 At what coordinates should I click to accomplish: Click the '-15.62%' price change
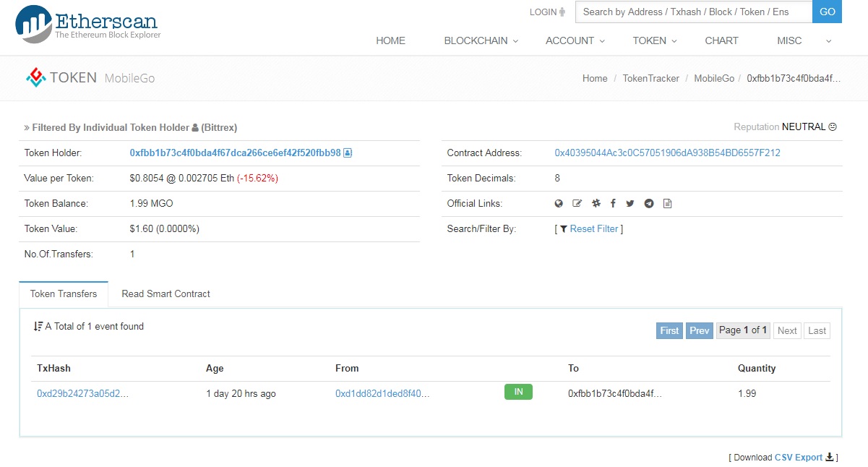257,179
